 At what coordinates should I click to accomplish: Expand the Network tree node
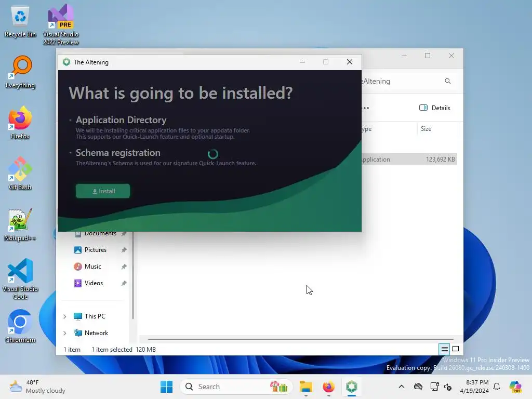(65, 333)
